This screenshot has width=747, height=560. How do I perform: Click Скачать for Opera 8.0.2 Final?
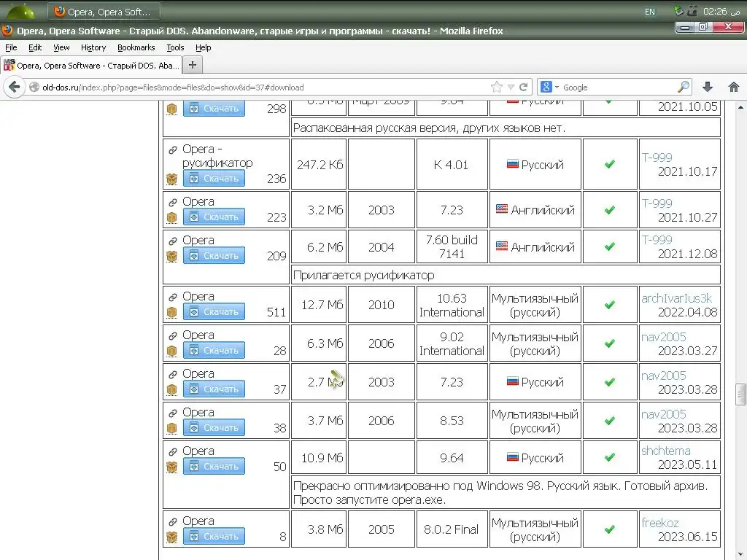(x=214, y=536)
